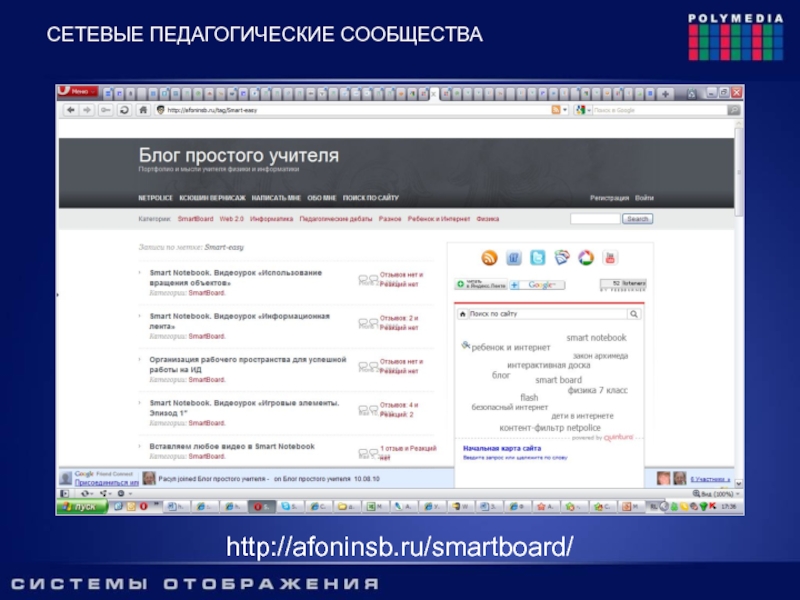The width and height of the screenshot is (800, 600).
Task: Open the Windows Пуск start button
Action: (83, 507)
